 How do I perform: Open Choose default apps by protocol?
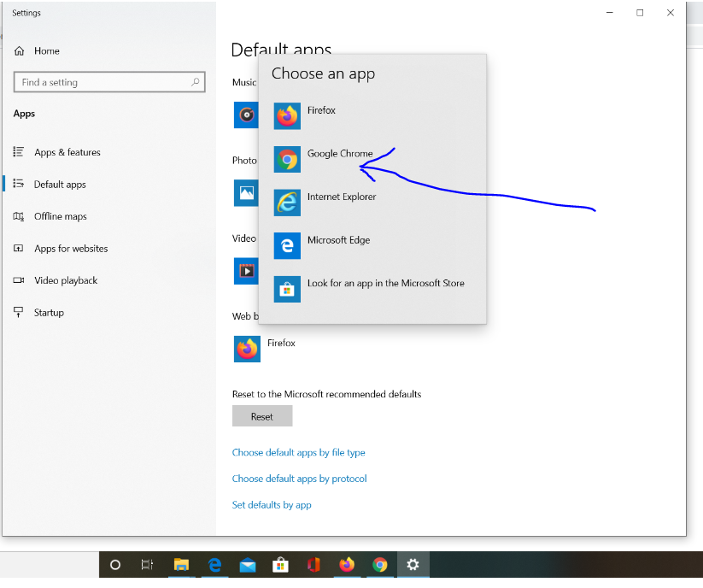(300, 479)
